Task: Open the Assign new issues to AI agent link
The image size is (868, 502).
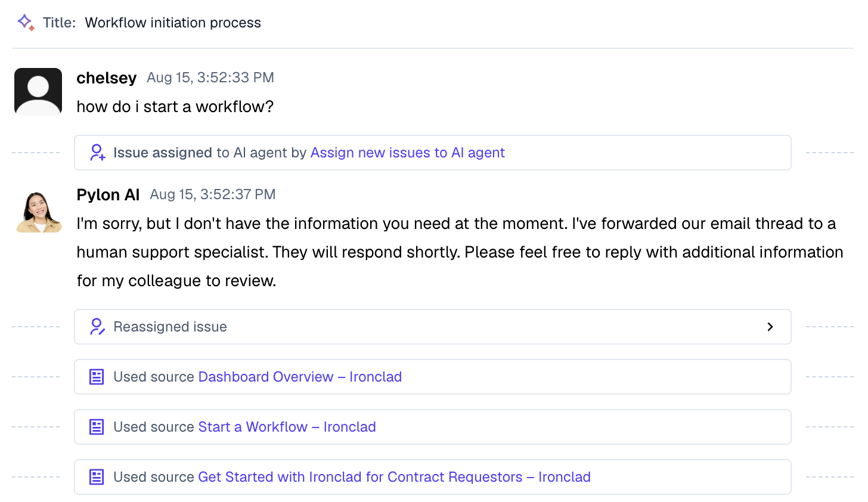Action: [408, 153]
